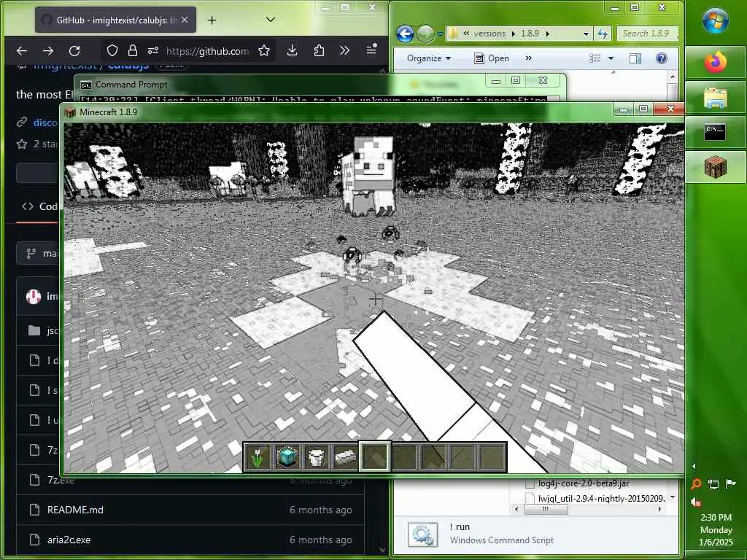The image size is (747, 560).
Task: Open Explorer help button
Action: click(661, 58)
